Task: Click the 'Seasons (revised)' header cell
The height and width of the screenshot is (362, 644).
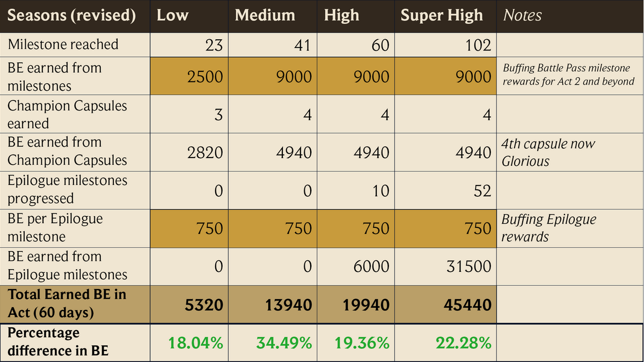Action: coord(72,15)
